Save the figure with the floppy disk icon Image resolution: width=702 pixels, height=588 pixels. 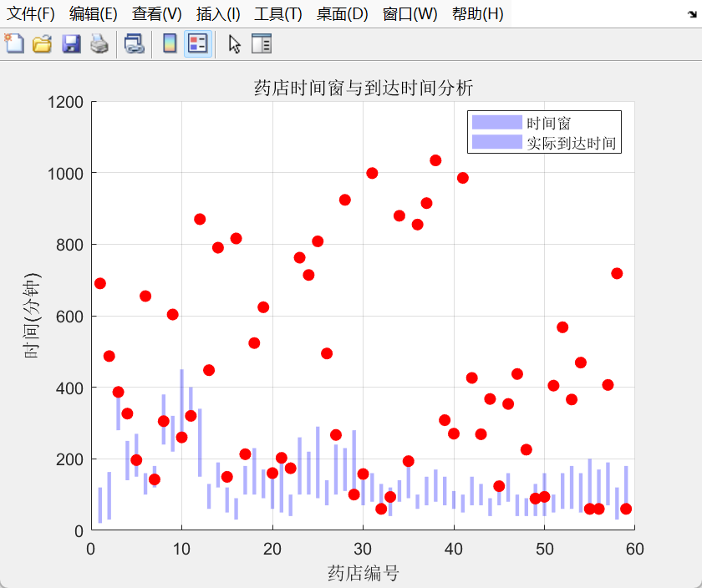[71, 44]
